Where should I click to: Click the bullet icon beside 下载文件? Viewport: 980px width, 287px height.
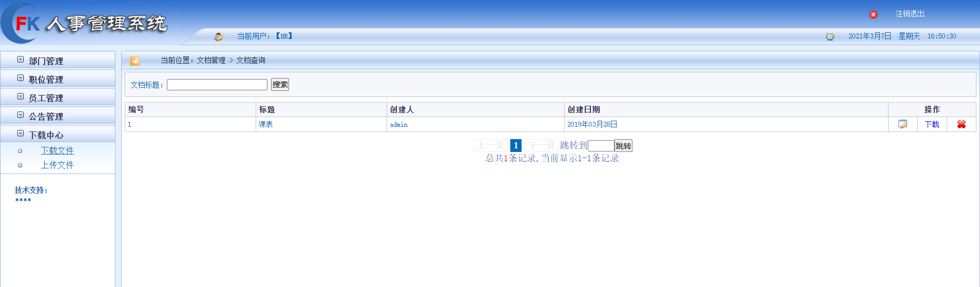pos(20,151)
